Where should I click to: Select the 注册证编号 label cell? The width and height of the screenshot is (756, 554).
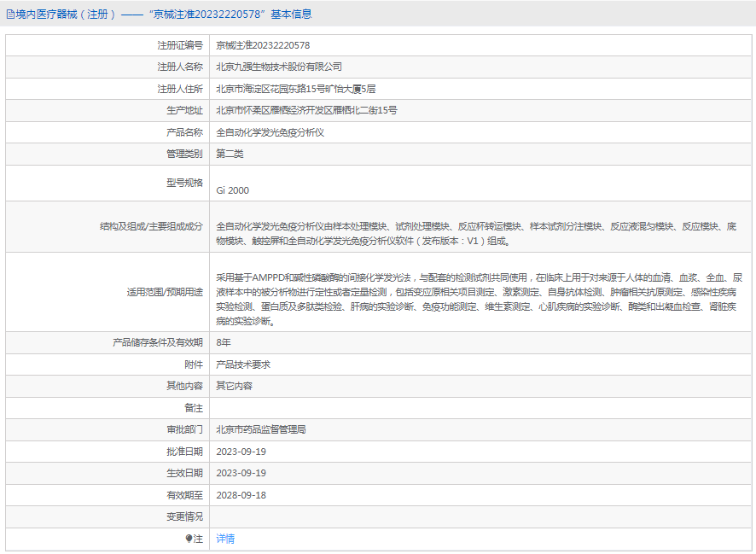pos(108,45)
